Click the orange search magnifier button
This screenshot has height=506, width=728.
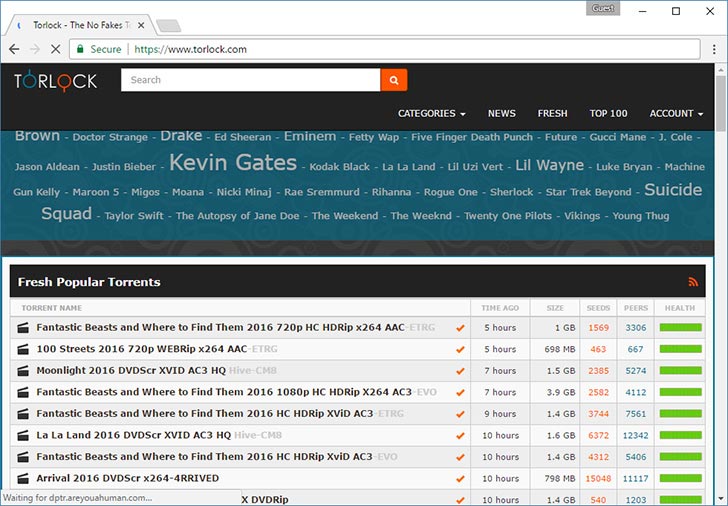394,80
